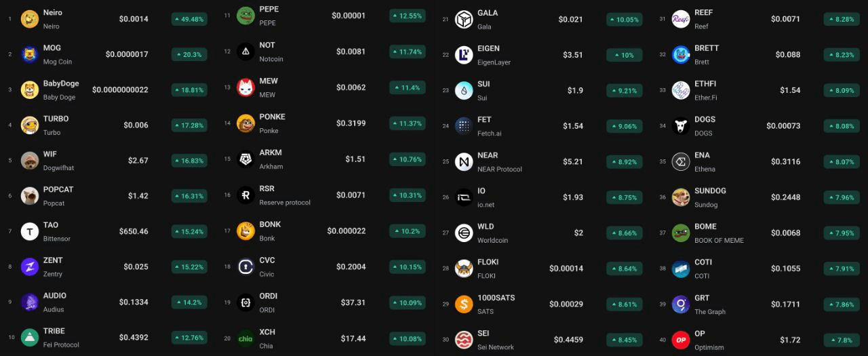868x356 pixels.
Task: Select the SUI water drop icon
Action: click(464, 90)
